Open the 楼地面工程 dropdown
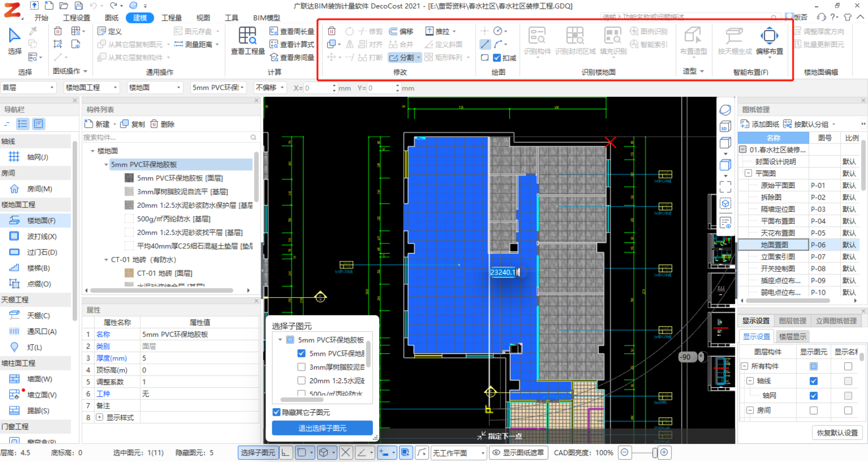The image size is (868, 462). [x=91, y=87]
